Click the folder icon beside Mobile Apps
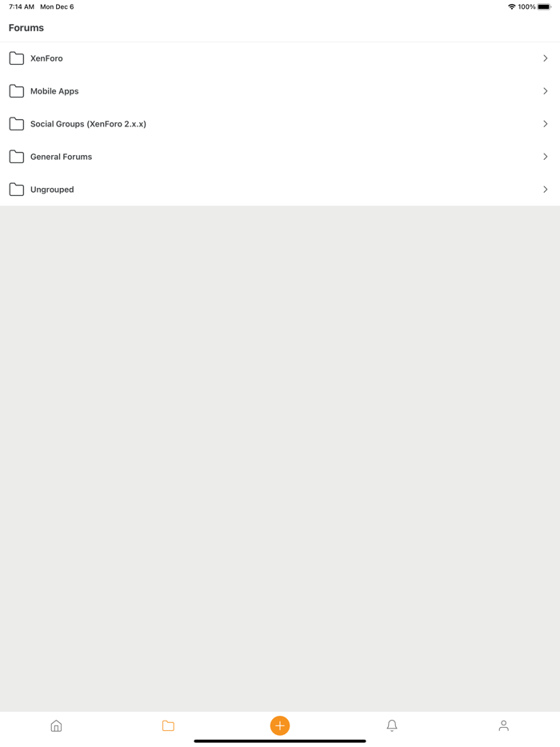 (x=17, y=90)
